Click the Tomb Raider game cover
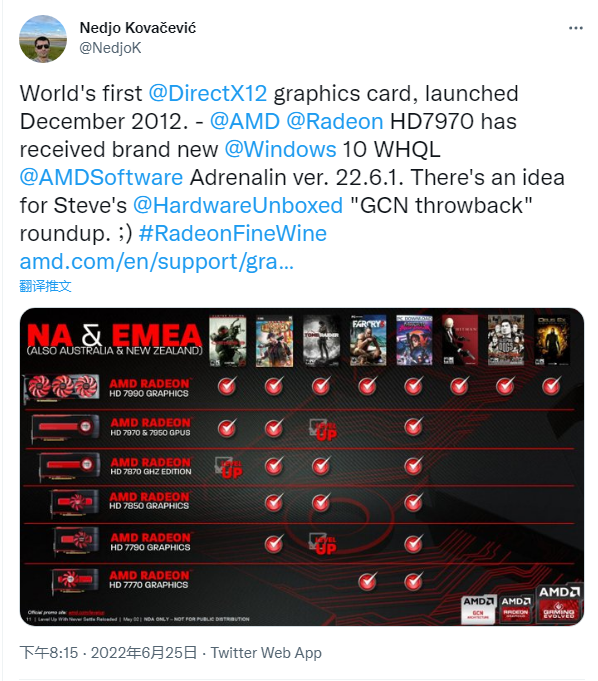This screenshot has height=681, width=598. tap(321, 340)
